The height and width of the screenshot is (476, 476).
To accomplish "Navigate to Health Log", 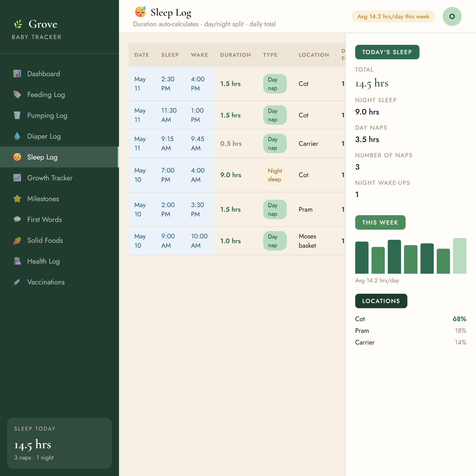I will tap(59, 261).
